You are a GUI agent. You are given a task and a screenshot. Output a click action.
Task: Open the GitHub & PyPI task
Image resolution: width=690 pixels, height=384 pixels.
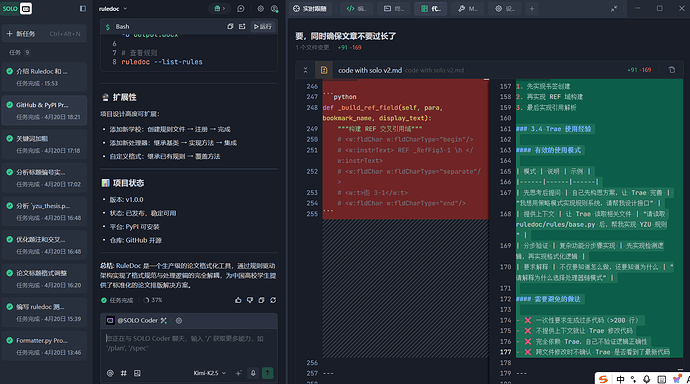[44, 110]
